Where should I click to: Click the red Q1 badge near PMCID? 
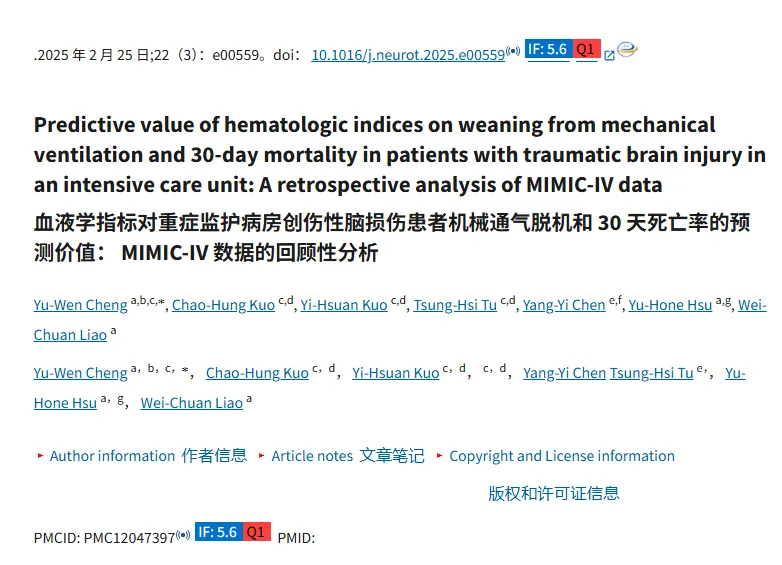pyautogui.click(x=256, y=532)
